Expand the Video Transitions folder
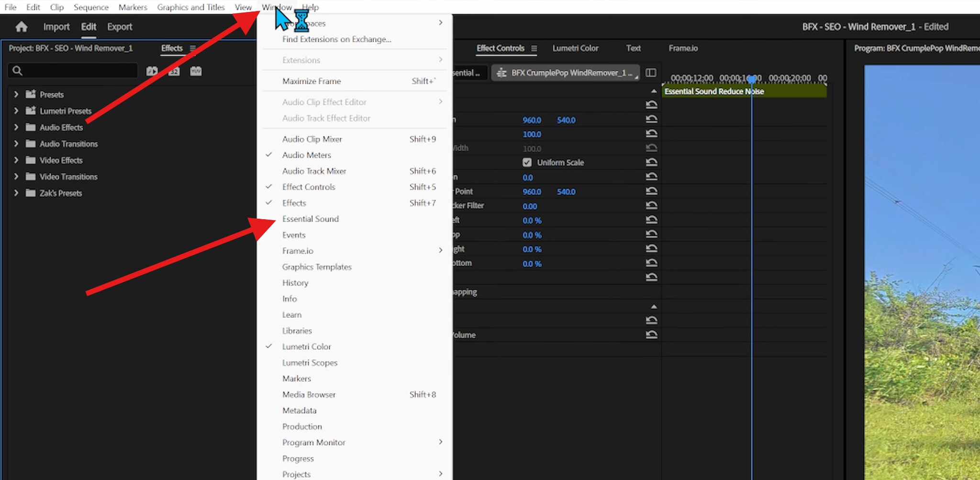This screenshot has width=980, height=480. point(16,177)
